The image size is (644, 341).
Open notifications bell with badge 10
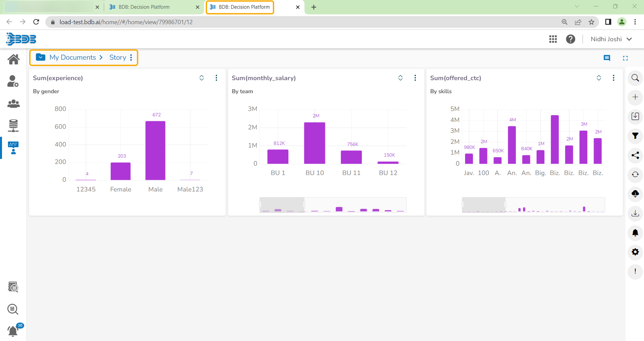tap(13, 331)
